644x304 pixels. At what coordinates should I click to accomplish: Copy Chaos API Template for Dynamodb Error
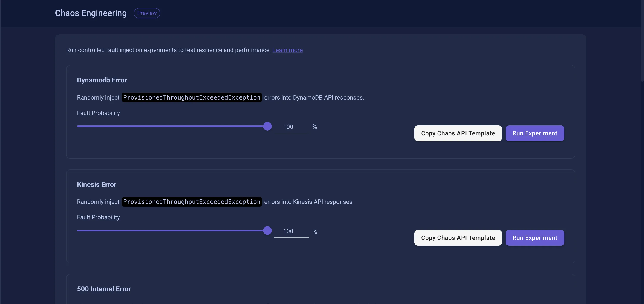coord(458,133)
